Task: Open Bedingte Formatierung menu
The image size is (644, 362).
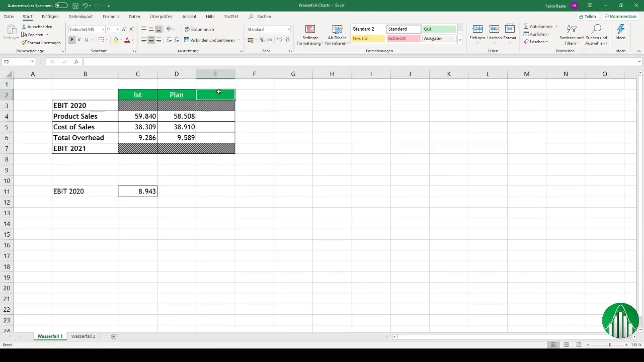Action: pos(310,35)
